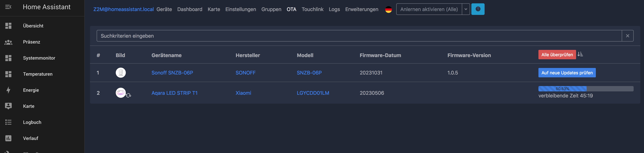Click the Übersicht dashboard icon

pos(8,26)
